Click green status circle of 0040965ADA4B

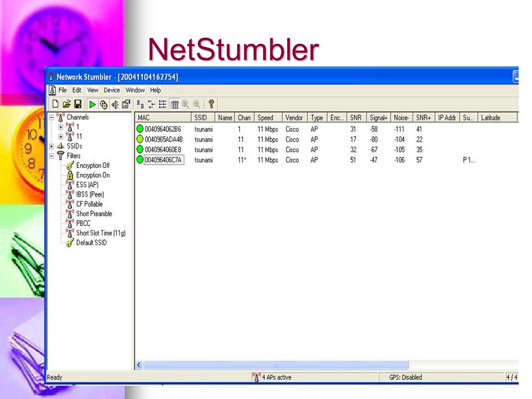coord(140,139)
